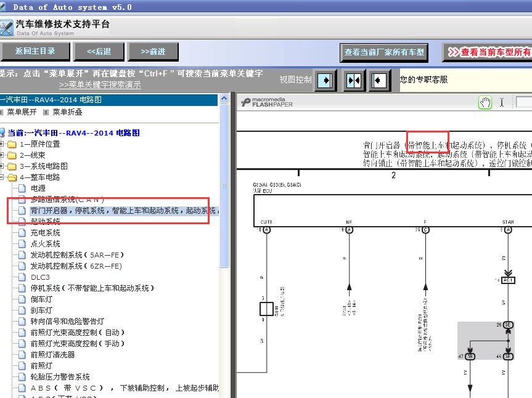Open 前照灯光束高度控制(手动) item

(x=78, y=344)
